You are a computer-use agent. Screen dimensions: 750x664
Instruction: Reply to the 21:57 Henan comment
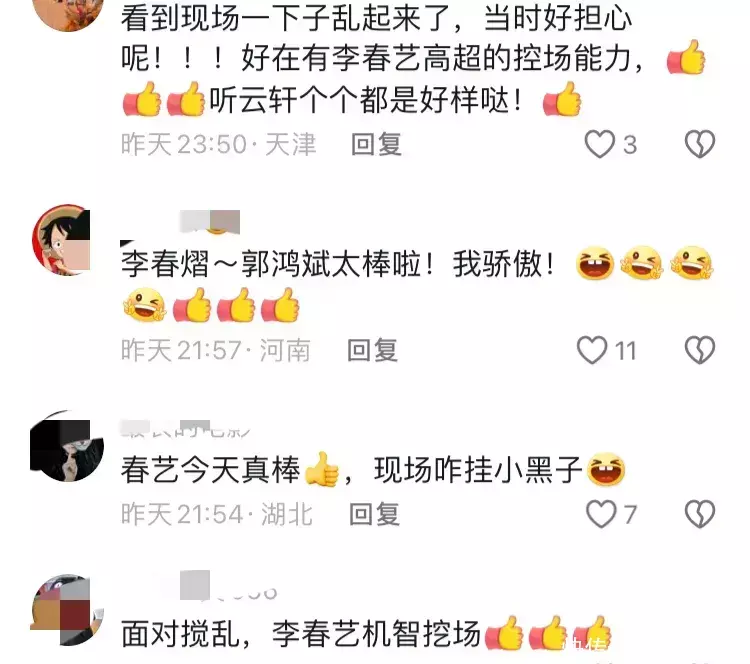372,350
